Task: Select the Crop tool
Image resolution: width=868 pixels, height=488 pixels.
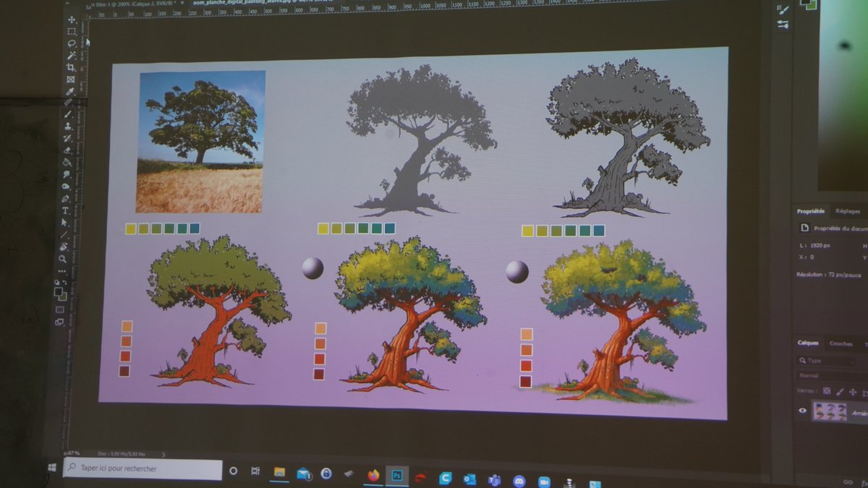Action: pos(71,67)
